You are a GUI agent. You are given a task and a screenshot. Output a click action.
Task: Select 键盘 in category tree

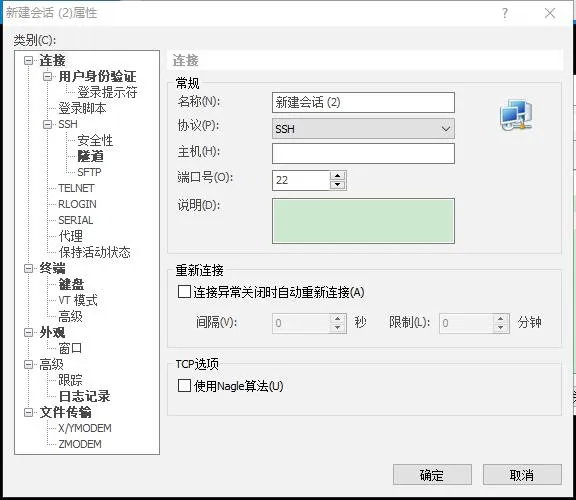tap(71, 284)
